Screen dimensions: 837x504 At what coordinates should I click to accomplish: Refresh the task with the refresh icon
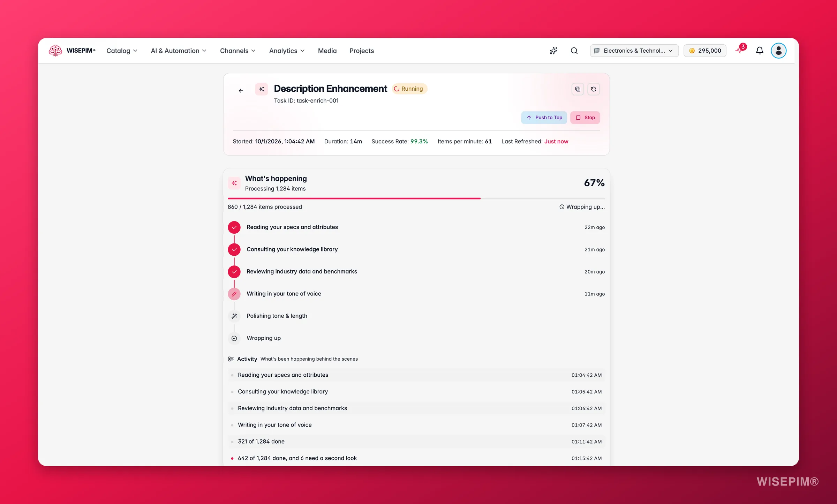coord(594,89)
